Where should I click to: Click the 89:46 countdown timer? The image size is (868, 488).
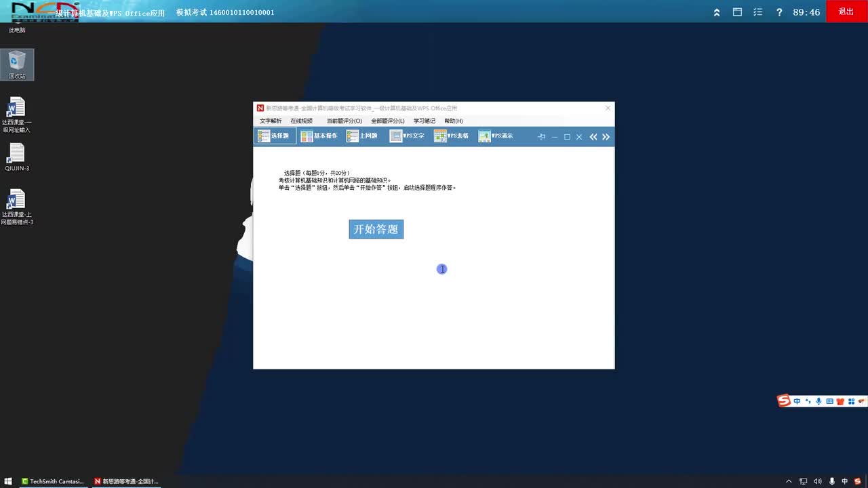tap(806, 12)
